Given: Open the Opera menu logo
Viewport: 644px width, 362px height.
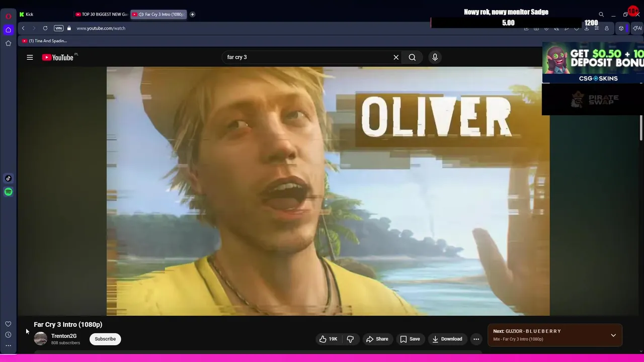Looking at the screenshot, I should tap(8, 16).
